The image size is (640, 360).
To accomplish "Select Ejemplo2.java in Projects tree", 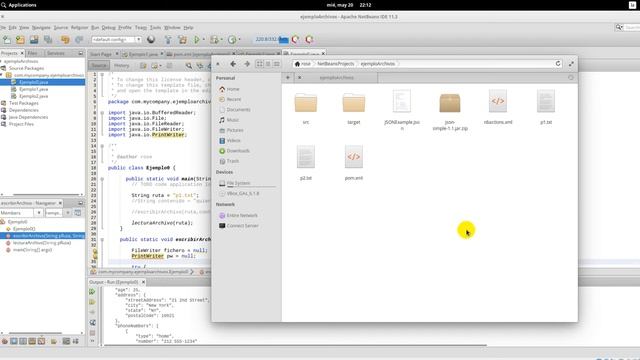I will point(33,96).
